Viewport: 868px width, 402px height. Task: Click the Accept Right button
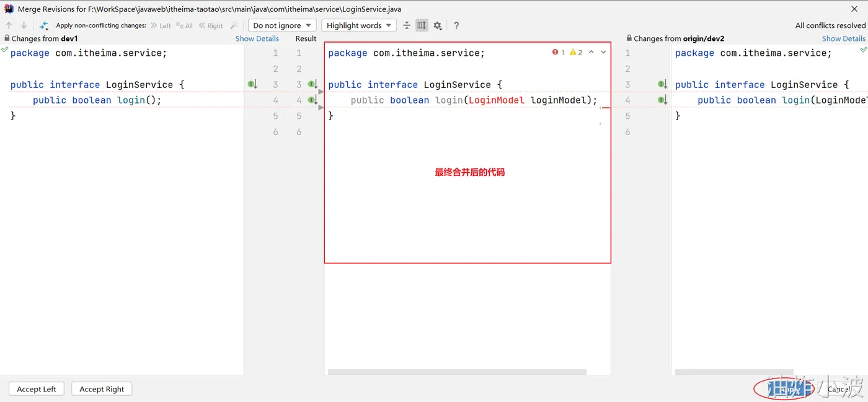pos(102,389)
